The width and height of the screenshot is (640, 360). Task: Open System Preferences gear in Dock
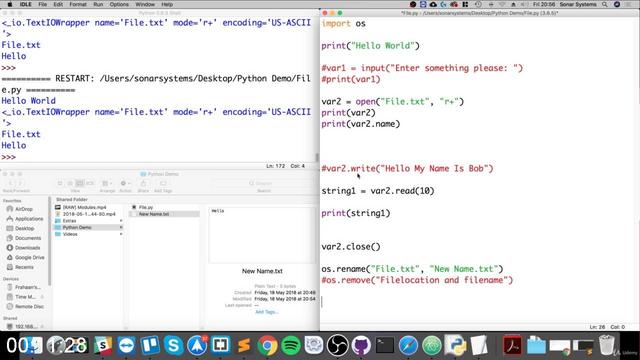point(314,345)
